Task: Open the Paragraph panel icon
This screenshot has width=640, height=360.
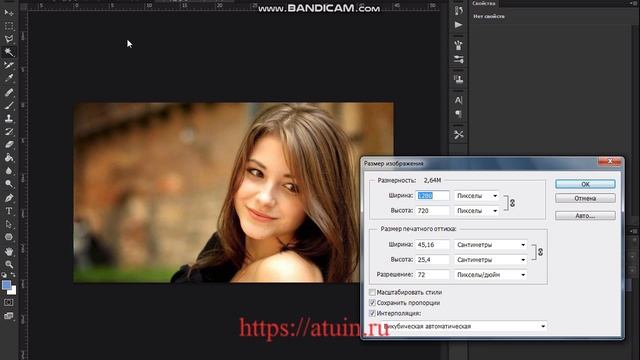Action: coord(458,114)
